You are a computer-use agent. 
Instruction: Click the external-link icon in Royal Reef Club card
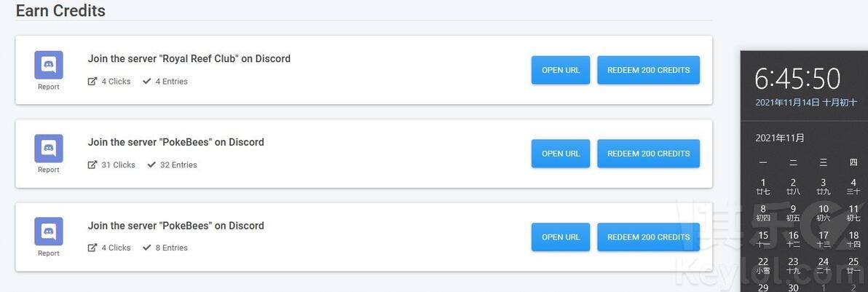(92, 82)
